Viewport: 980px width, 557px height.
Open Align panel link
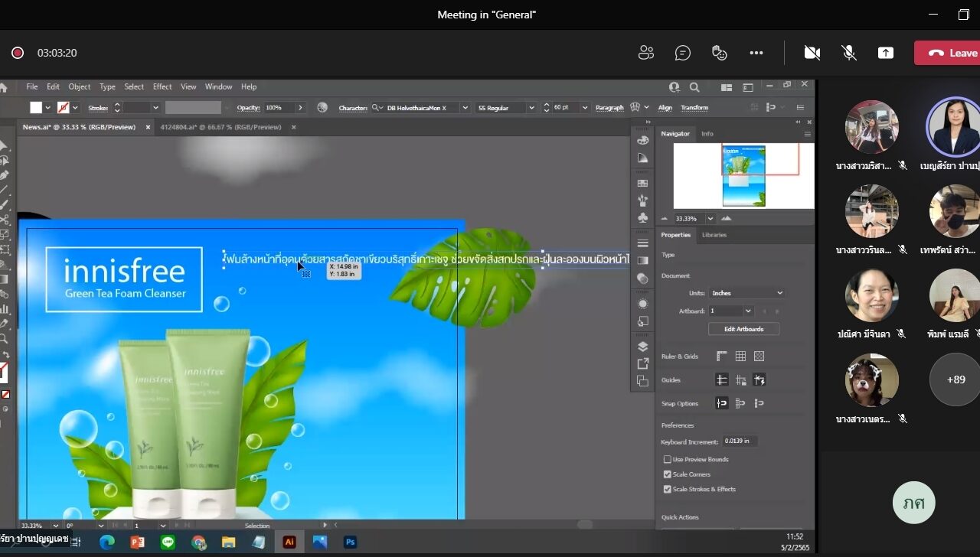[x=665, y=108]
